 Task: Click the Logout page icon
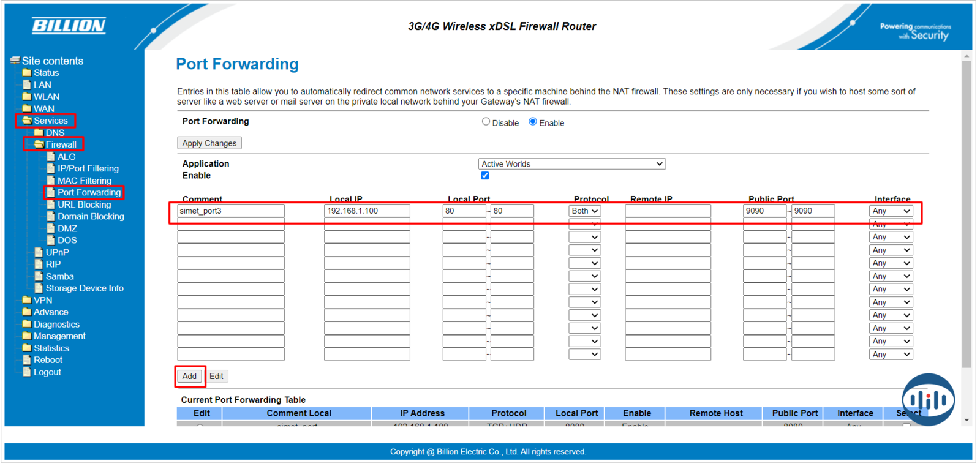[x=27, y=372]
